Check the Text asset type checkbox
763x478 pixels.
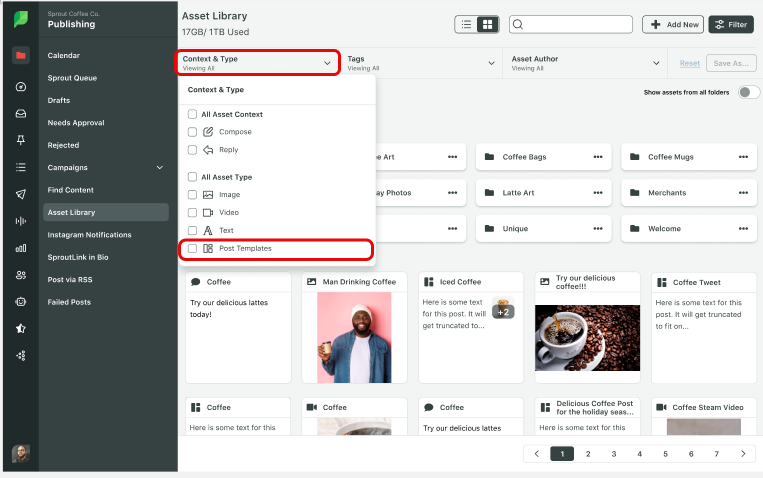192,230
